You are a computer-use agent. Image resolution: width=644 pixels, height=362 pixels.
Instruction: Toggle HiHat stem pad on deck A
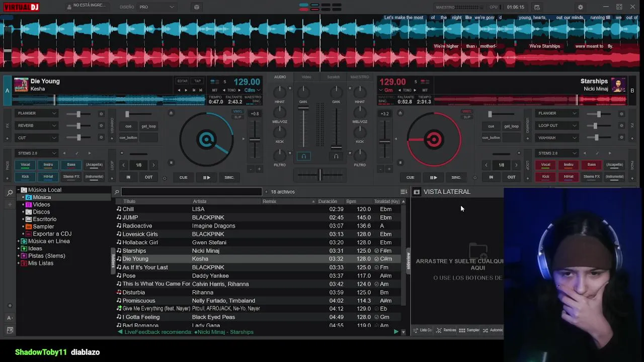pyautogui.click(x=48, y=176)
